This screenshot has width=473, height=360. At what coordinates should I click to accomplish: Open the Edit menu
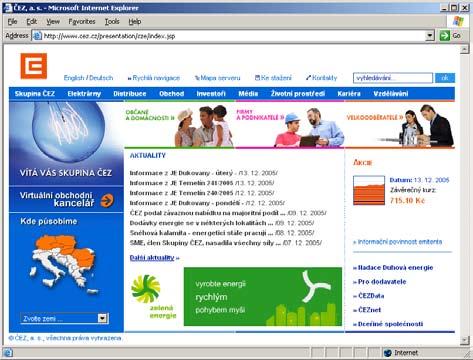(x=32, y=22)
